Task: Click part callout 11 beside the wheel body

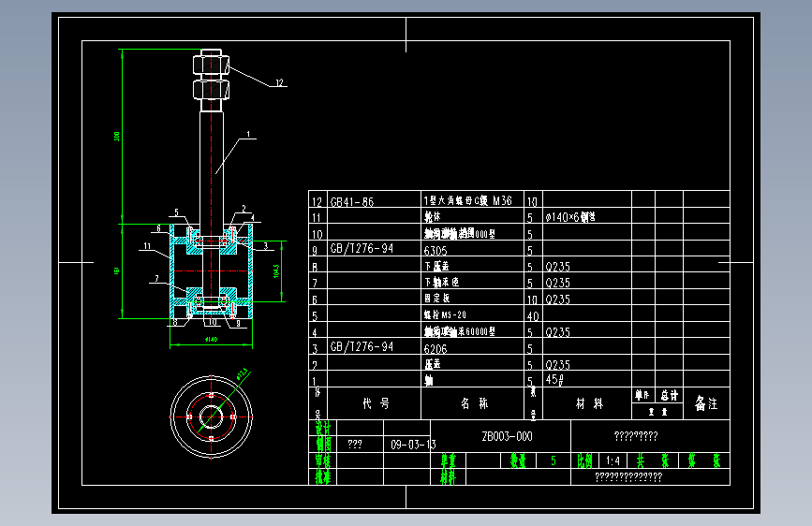Action: coord(148,246)
